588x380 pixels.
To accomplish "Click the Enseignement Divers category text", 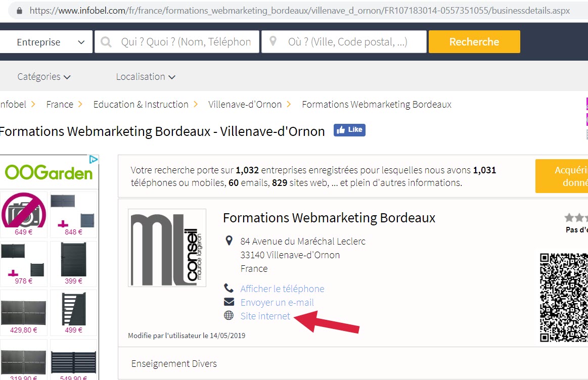I will pyautogui.click(x=174, y=363).
